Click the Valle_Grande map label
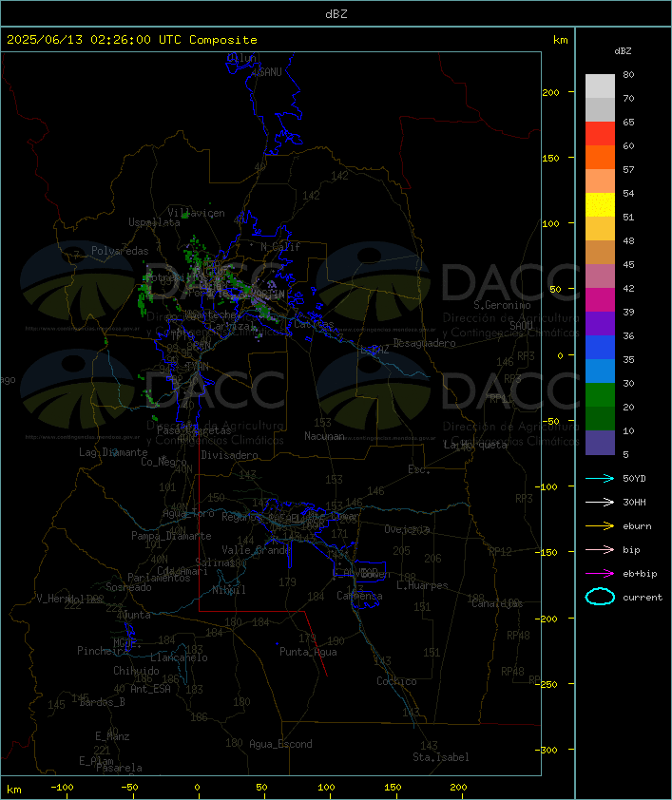The height and width of the screenshot is (800, 672). click(x=257, y=550)
